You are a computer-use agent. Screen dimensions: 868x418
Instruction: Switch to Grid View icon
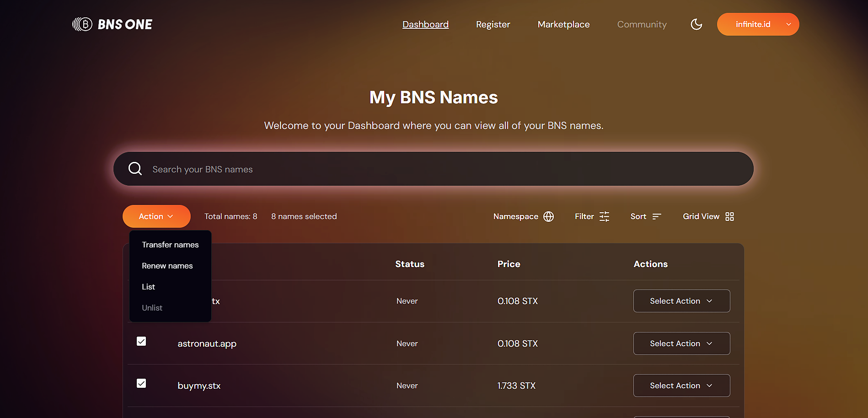point(729,216)
